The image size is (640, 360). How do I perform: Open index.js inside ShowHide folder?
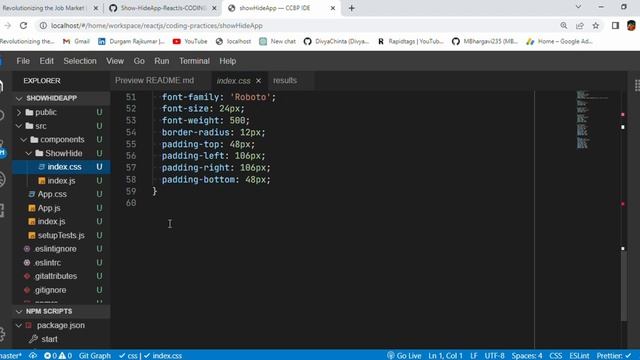(61, 180)
